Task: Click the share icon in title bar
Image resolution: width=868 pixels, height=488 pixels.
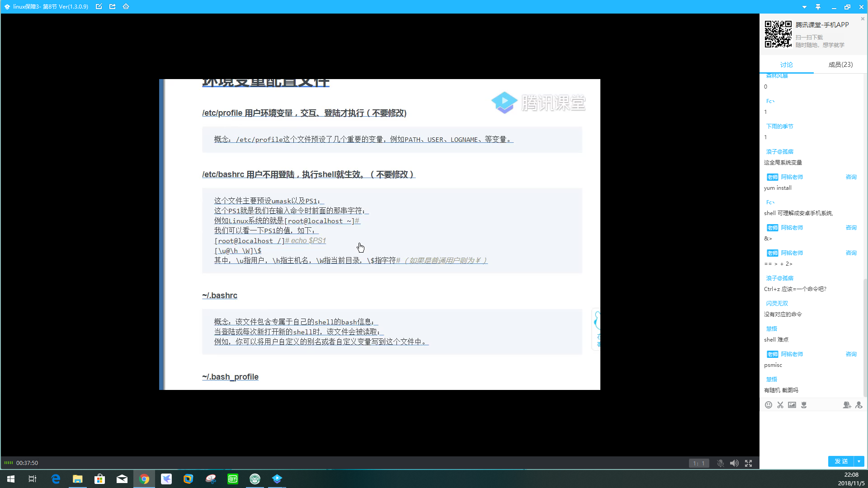Action: (113, 7)
